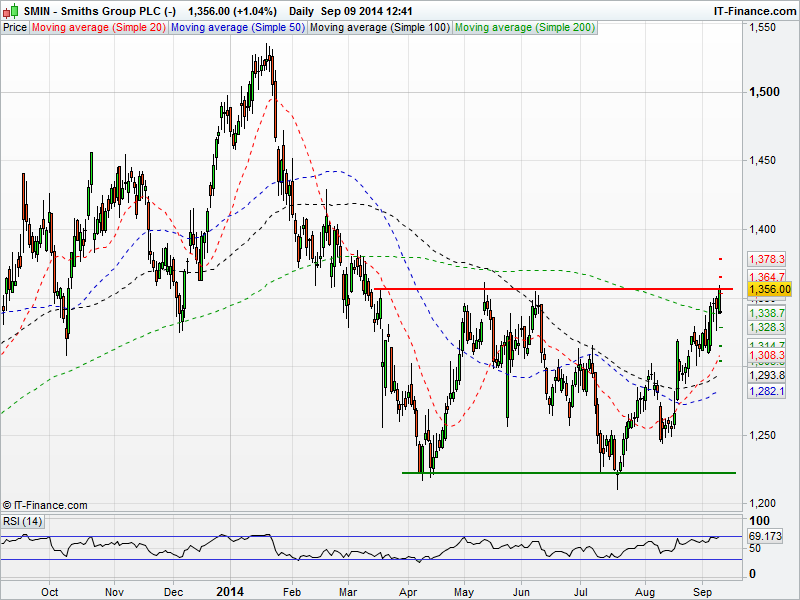The width and height of the screenshot is (800, 600).
Task: Select Moving average (Simple 50) legend
Action: click(x=237, y=28)
